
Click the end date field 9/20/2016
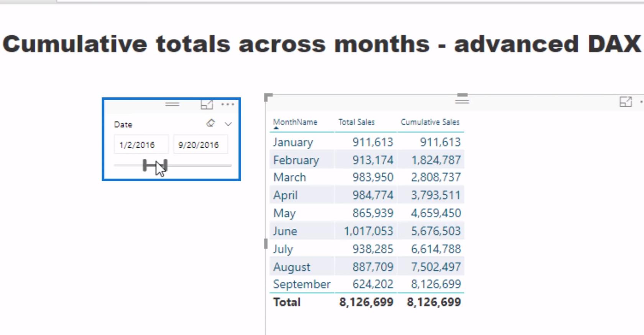[200, 145]
